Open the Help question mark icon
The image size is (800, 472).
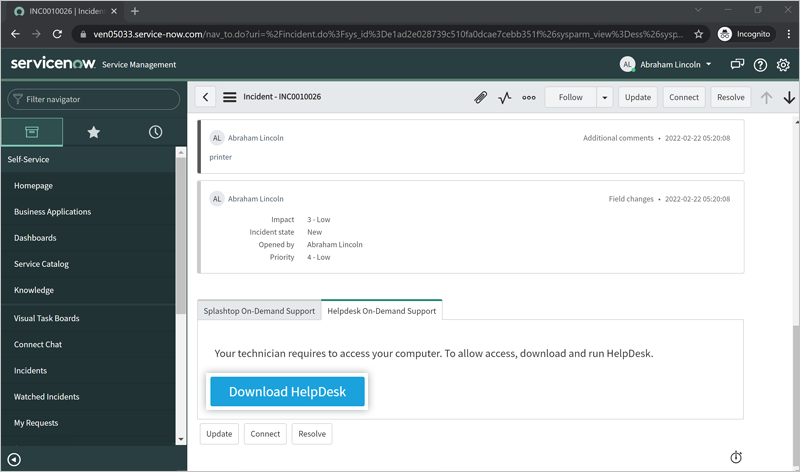pos(760,65)
